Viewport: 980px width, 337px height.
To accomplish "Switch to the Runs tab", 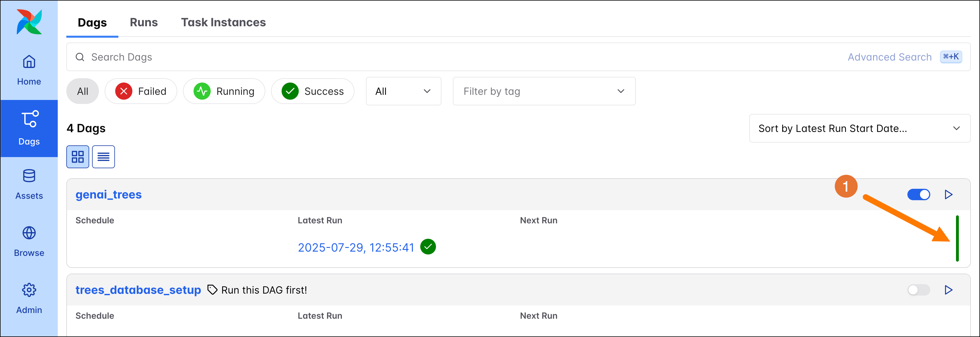I will [x=144, y=22].
